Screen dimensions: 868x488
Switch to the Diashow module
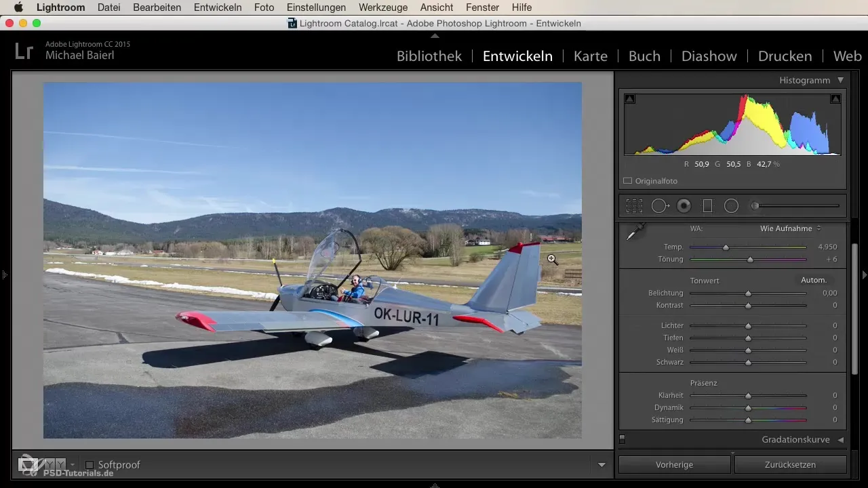click(x=709, y=56)
